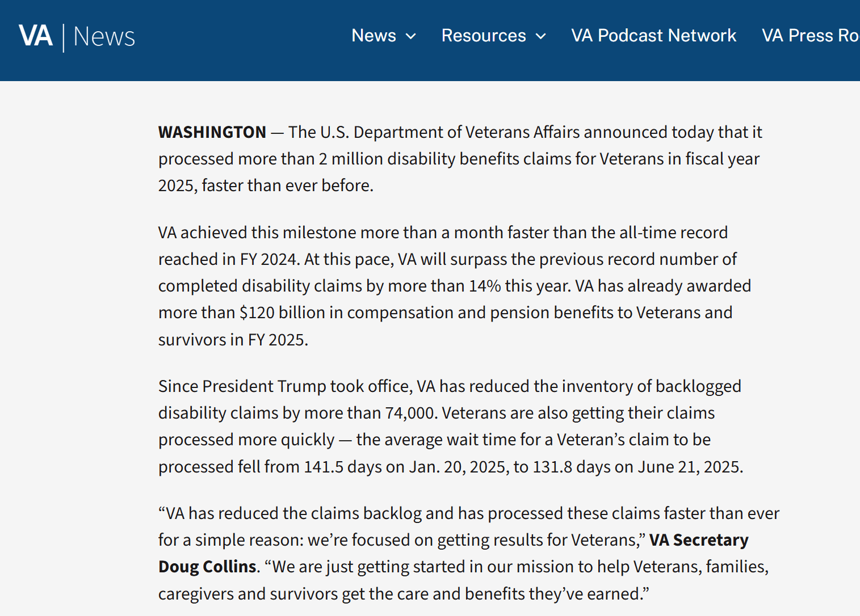
Task: Expand the News navigation menu
Action: (384, 36)
